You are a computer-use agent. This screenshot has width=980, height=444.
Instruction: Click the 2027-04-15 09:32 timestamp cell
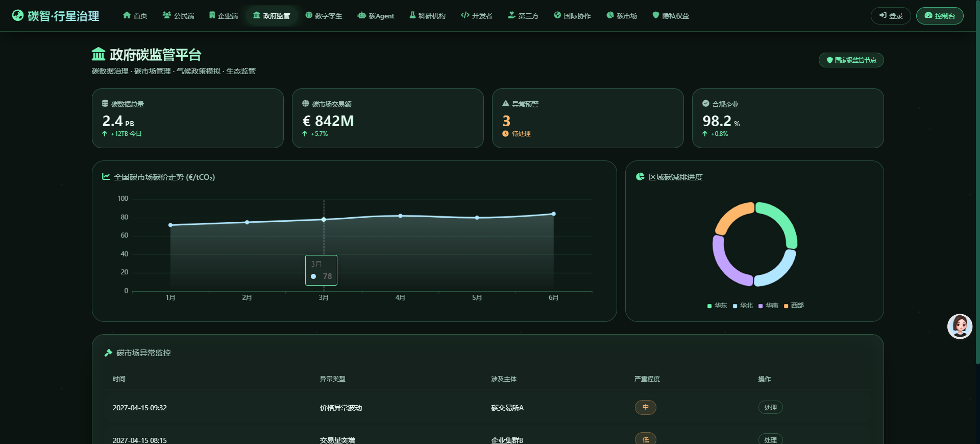click(x=140, y=408)
